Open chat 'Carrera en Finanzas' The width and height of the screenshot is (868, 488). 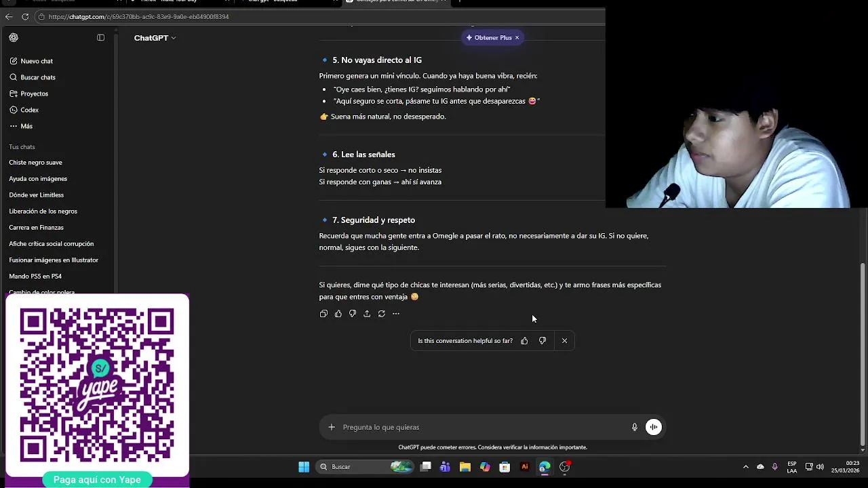point(36,228)
